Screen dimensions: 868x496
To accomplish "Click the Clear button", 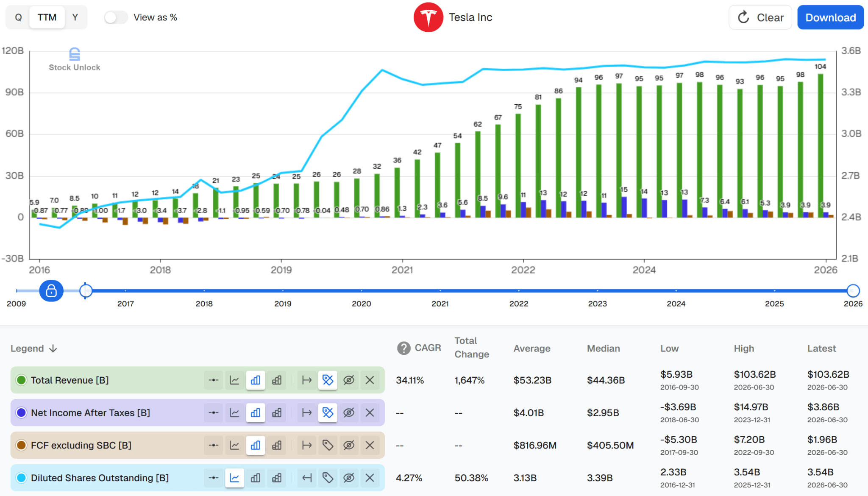I will (760, 17).
